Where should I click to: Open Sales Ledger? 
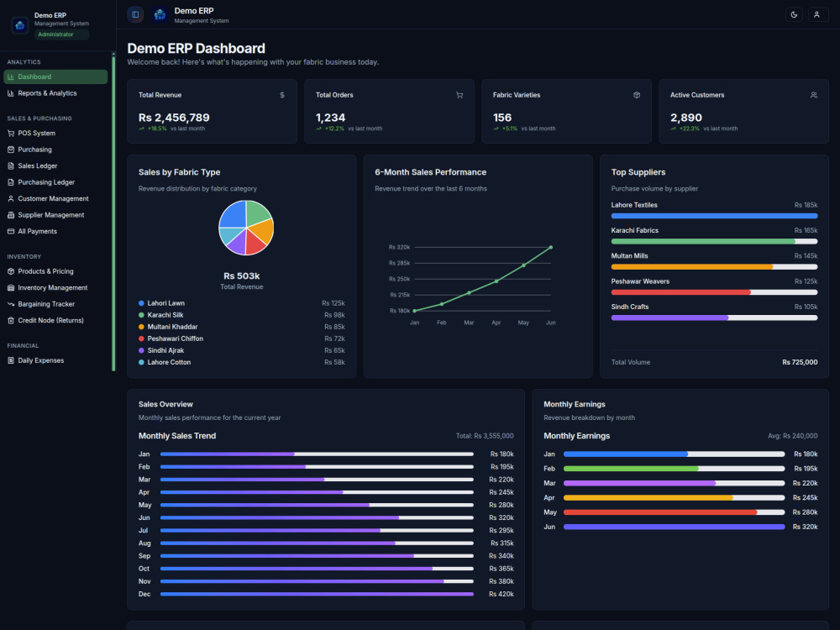point(55,166)
